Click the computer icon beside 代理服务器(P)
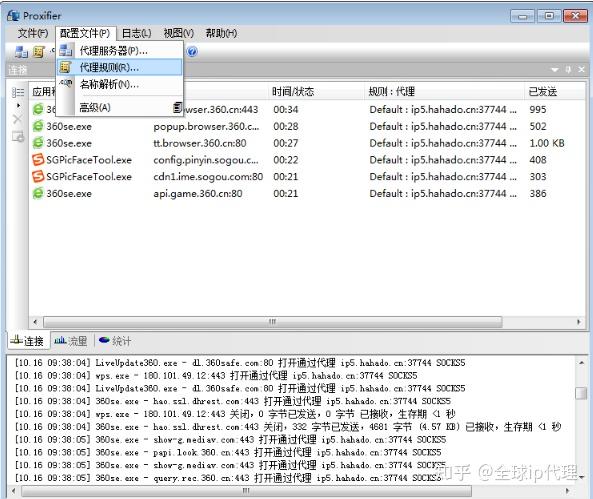 (x=66, y=50)
